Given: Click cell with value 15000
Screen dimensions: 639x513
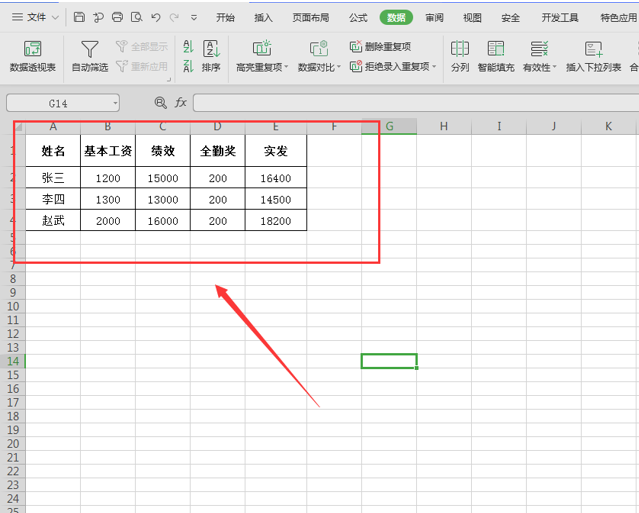Looking at the screenshot, I should tap(163, 178).
